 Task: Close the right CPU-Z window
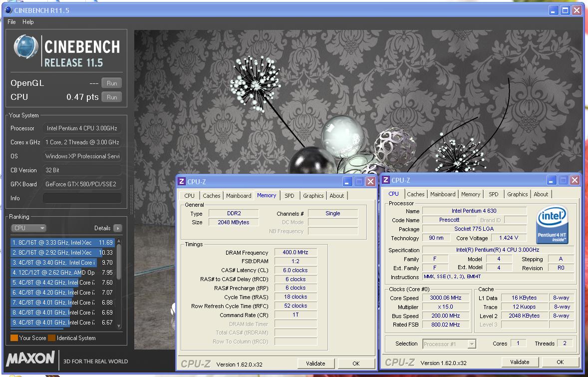click(575, 180)
